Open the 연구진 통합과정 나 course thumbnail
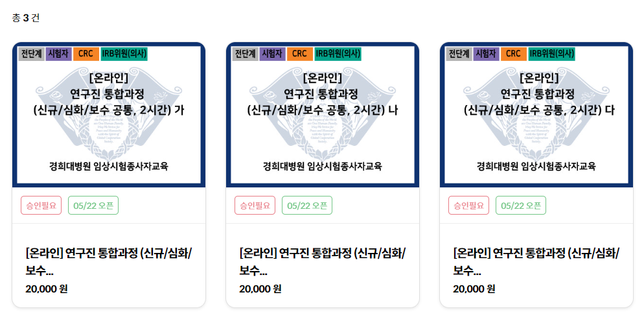 323,115
